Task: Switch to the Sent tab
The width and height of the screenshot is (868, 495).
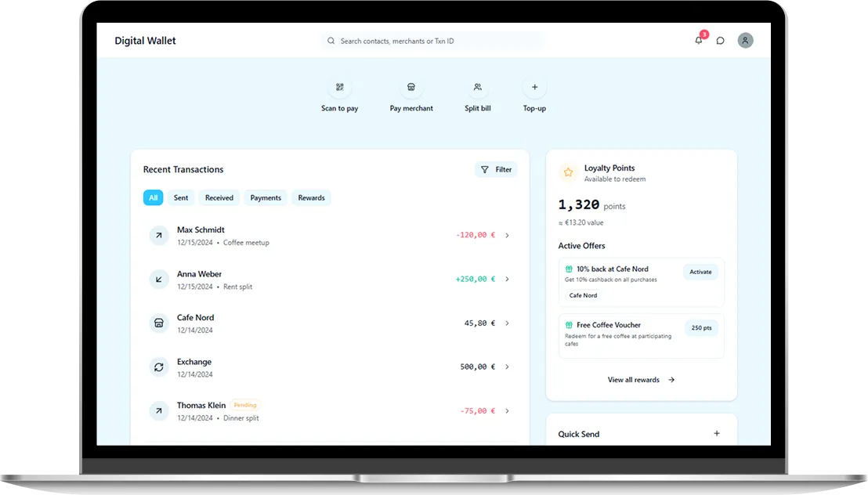Action: [x=181, y=198]
